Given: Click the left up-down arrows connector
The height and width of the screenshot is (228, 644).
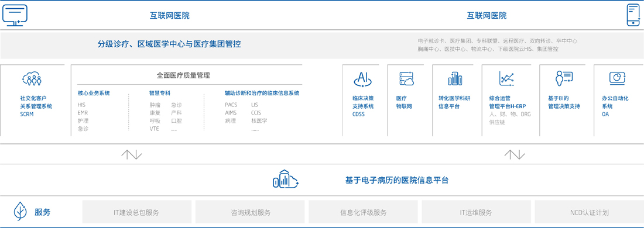Looking at the screenshot, I should point(131,154).
